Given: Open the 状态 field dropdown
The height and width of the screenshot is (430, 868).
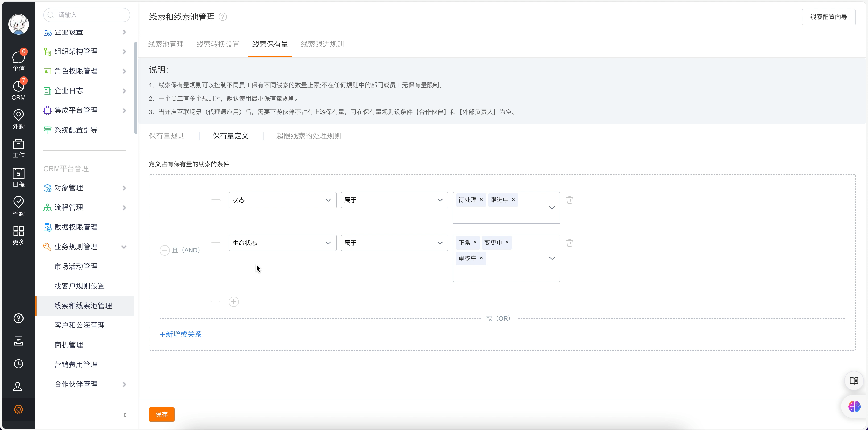Looking at the screenshot, I should (282, 200).
